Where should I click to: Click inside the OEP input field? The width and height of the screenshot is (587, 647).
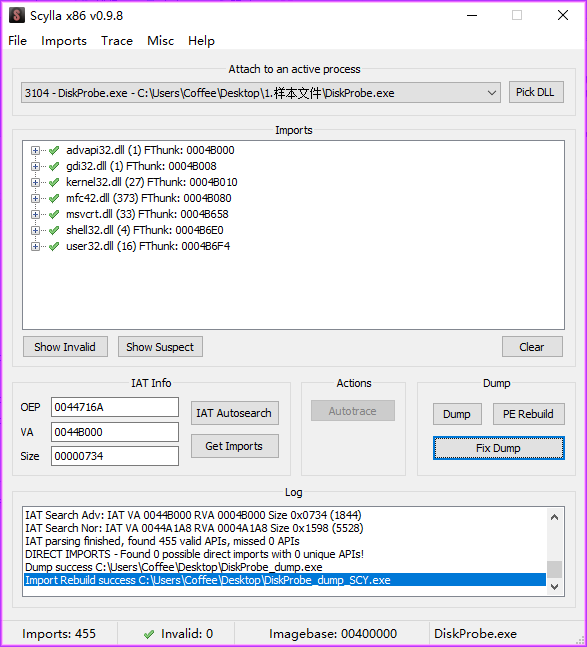[x=115, y=407]
